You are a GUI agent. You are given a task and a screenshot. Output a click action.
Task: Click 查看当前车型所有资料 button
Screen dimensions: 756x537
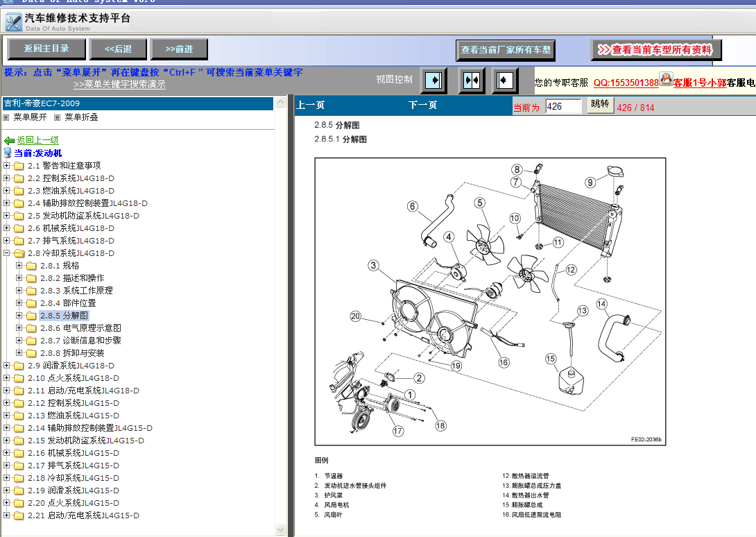[x=655, y=50]
